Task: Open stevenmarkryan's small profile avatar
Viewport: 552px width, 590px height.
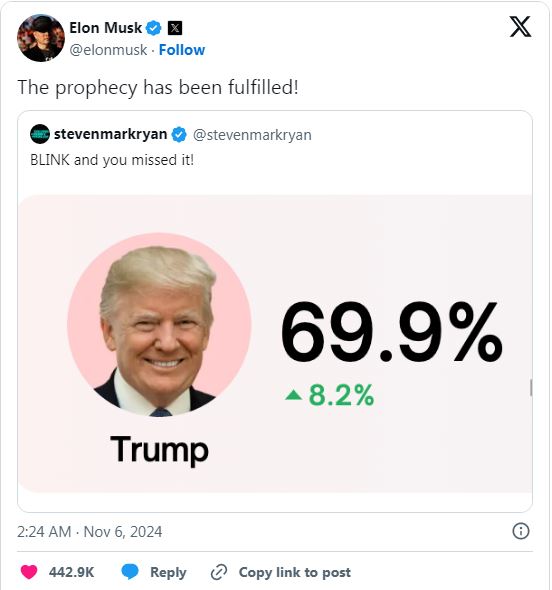Action: point(40,134)
